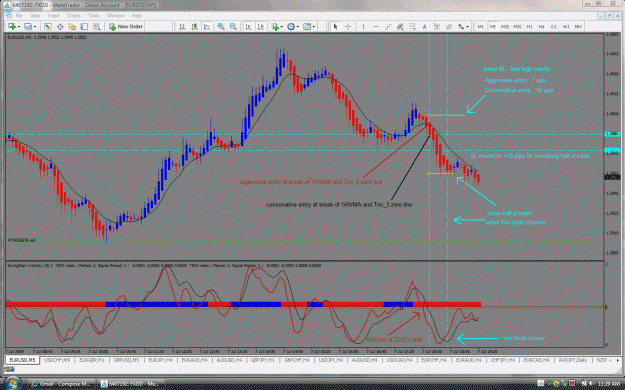
Task: Open the Help menu
Action: 136,16
